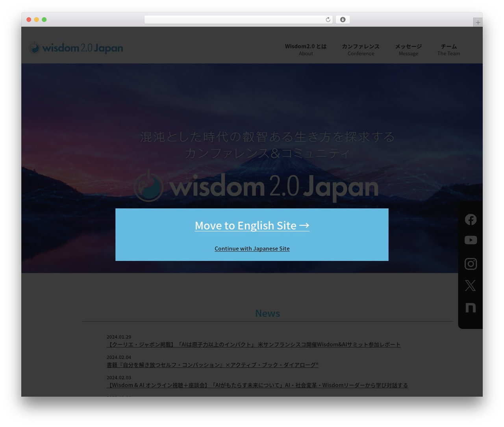The width and height of the screenshot is (504, 427).
Task: Click the News section heading
Action: 268,313
